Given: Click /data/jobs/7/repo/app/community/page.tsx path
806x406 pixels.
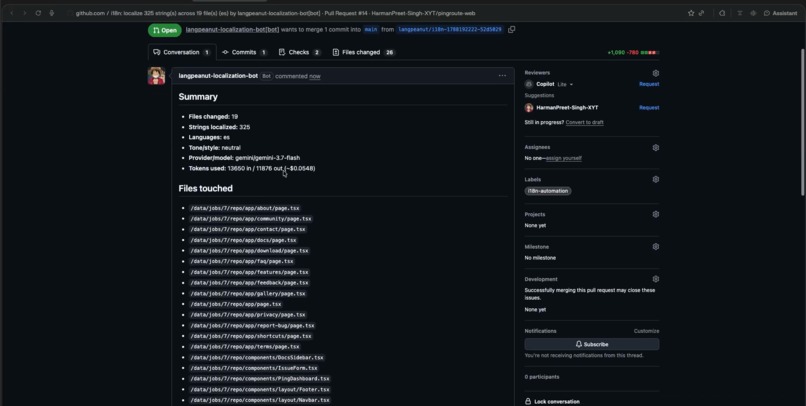Looking at the screenshot, I should click(251, 219).
